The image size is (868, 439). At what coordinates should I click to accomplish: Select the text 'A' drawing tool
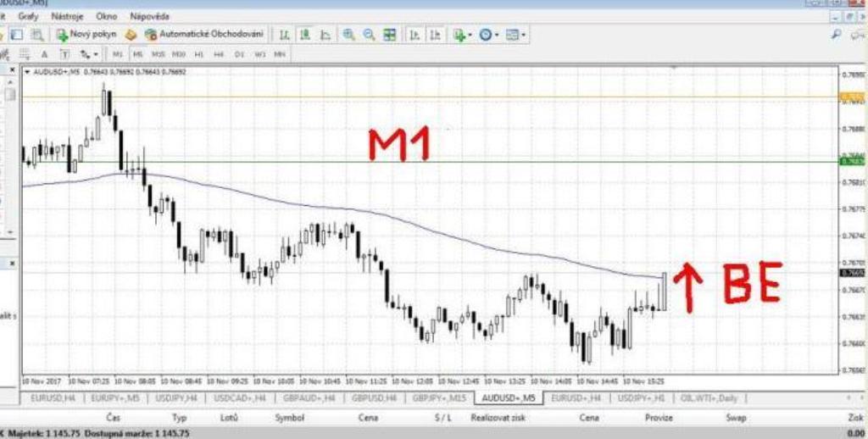45,54
